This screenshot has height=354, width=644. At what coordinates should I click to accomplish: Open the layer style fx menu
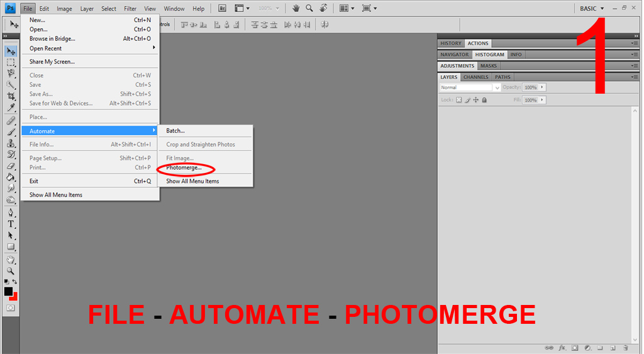coord(562,348)
